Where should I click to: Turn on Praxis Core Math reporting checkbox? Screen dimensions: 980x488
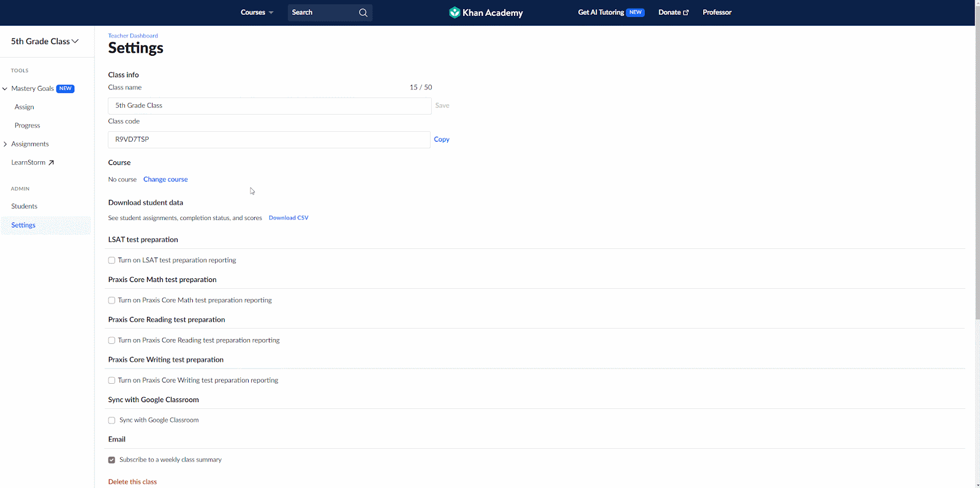coord(111,300)
